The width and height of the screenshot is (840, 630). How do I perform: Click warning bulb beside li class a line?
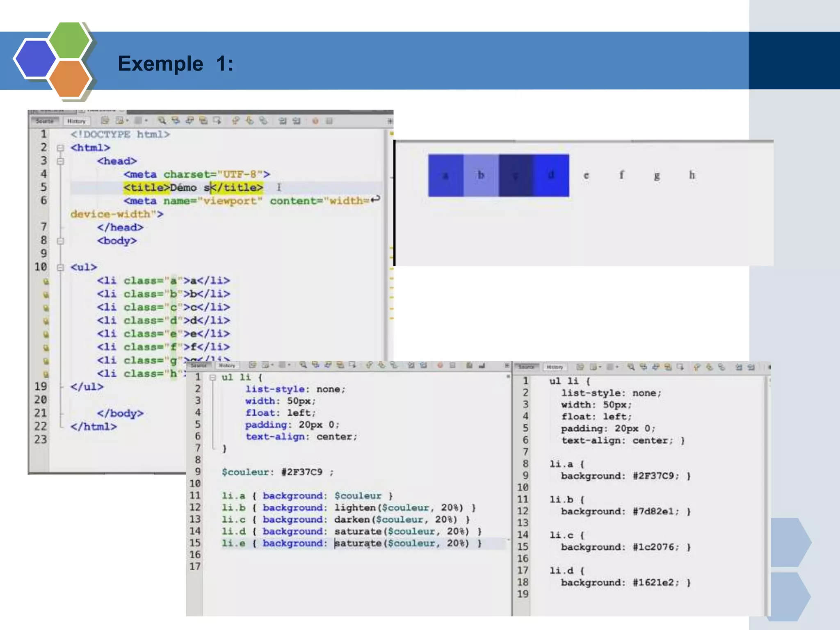[46, 281]
